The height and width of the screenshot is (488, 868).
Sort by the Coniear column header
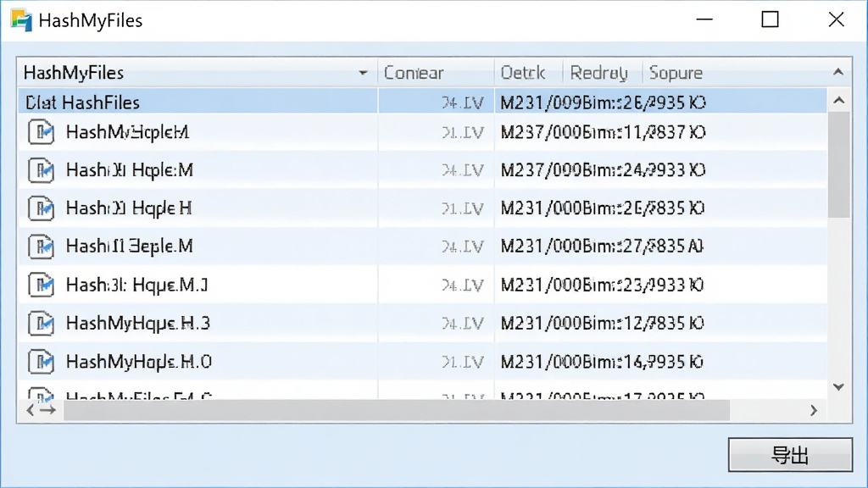click(x=437, y=73)
